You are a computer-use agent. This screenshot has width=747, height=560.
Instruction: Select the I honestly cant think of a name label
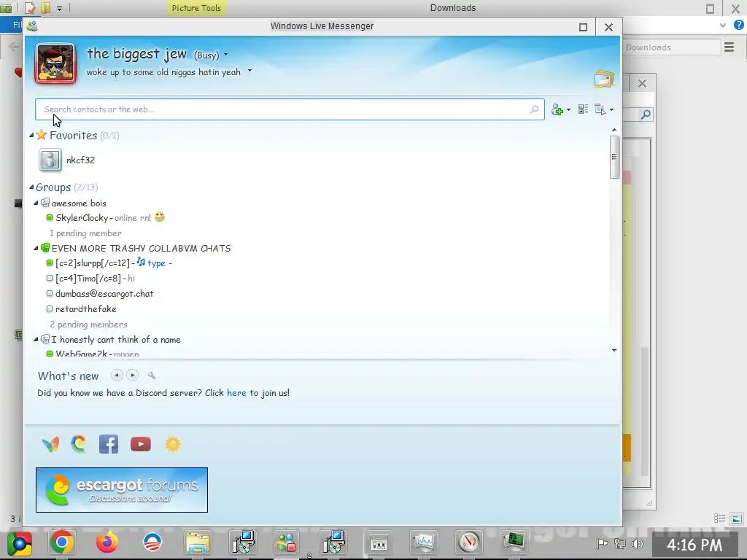116,340
